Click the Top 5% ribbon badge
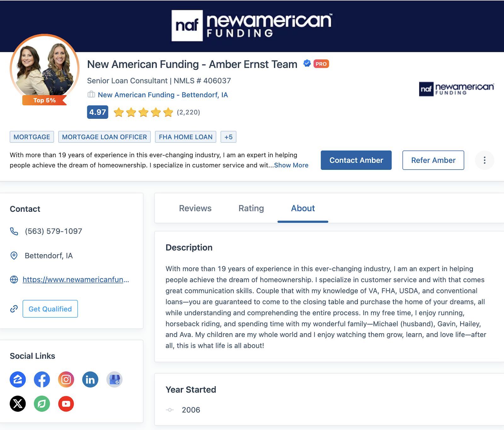Screen dimensions: 504x430 tap(44, 100)
